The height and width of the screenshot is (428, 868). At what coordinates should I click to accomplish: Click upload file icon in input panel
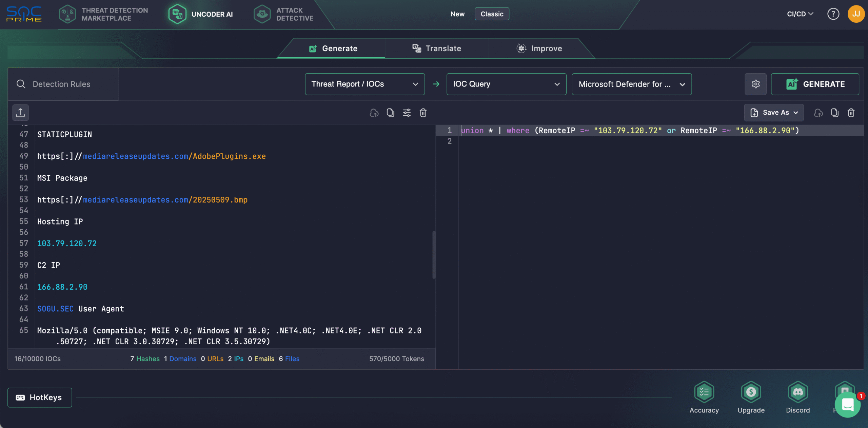coord(20,113)
